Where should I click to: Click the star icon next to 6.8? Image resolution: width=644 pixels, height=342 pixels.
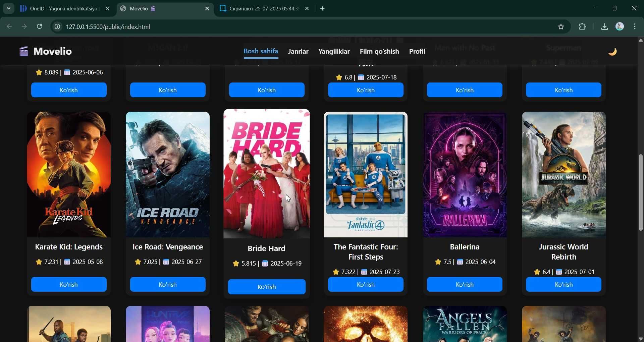[x=339, y=77]
